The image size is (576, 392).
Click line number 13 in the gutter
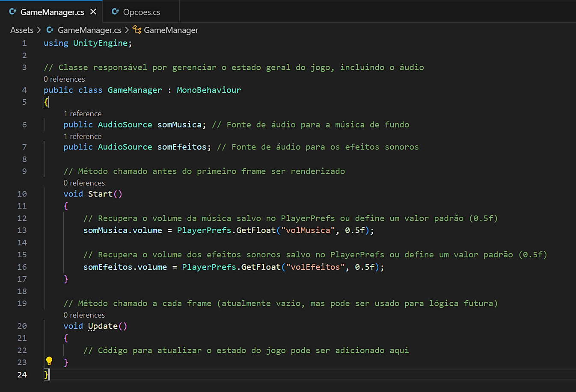[x=22, y=230]
